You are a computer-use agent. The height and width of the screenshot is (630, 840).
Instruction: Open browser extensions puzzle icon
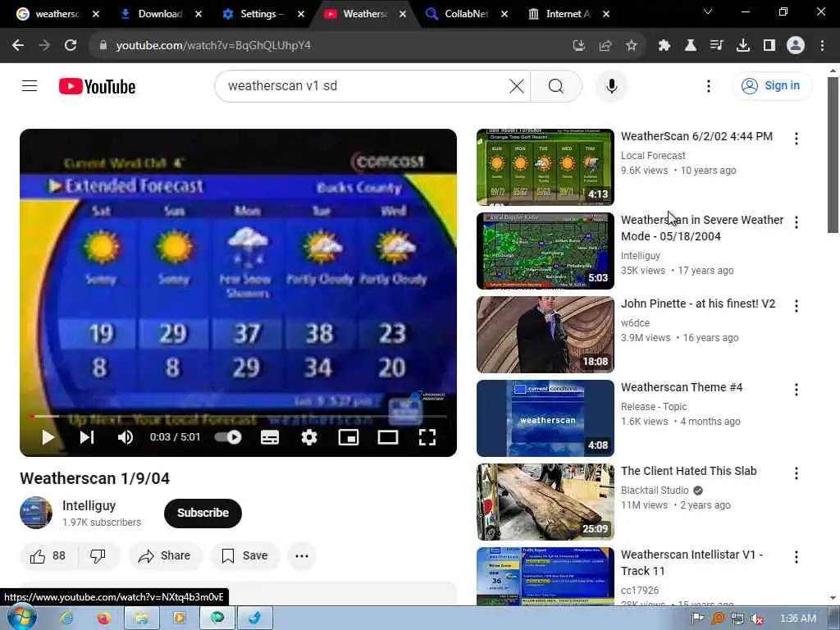pos(664,46)
